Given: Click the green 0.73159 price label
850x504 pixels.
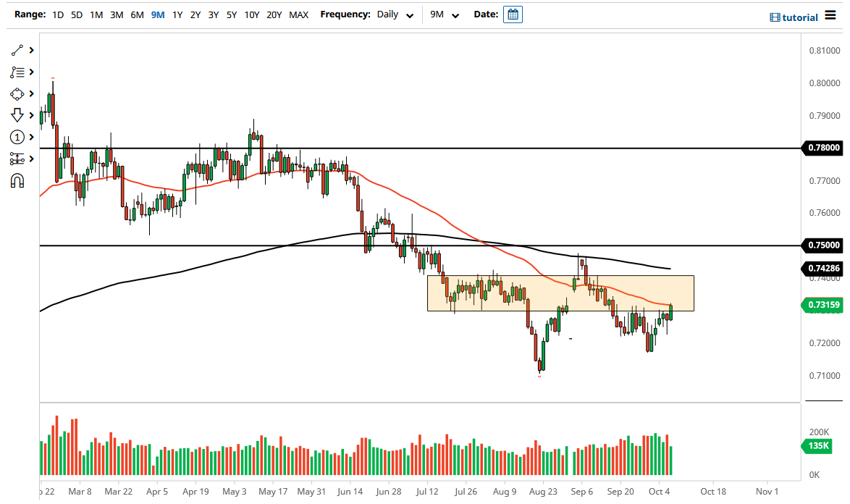Looking at the screenshot, I should (x=824, y=305).
